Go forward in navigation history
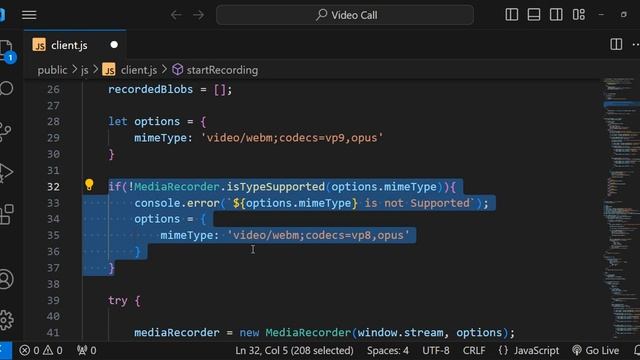 point(199,15)
